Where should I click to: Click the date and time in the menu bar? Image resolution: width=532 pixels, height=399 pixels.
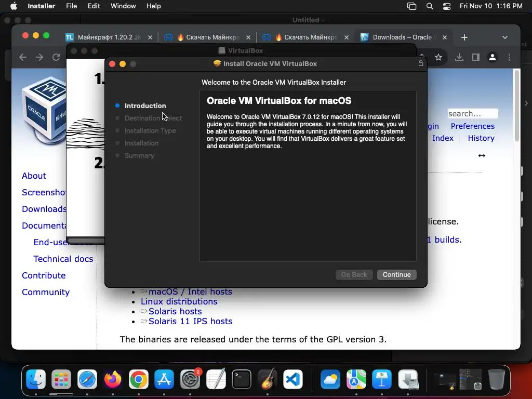click(x=491, y=6)
